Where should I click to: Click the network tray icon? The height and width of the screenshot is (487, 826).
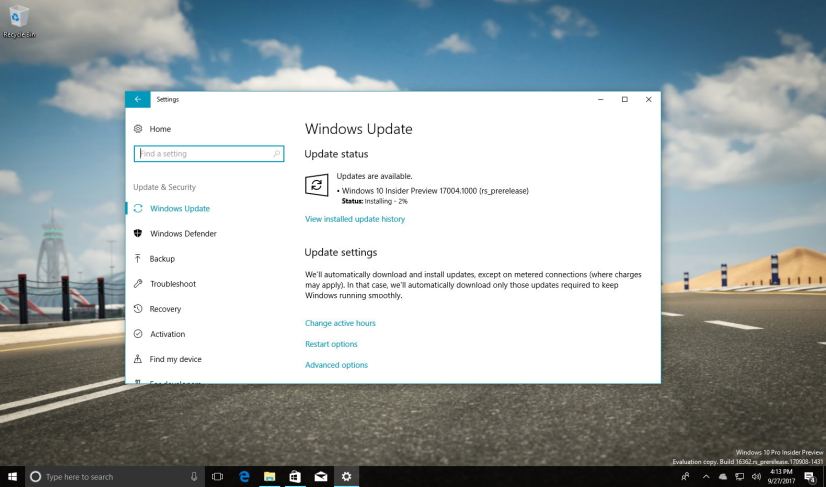coord(740,476)
